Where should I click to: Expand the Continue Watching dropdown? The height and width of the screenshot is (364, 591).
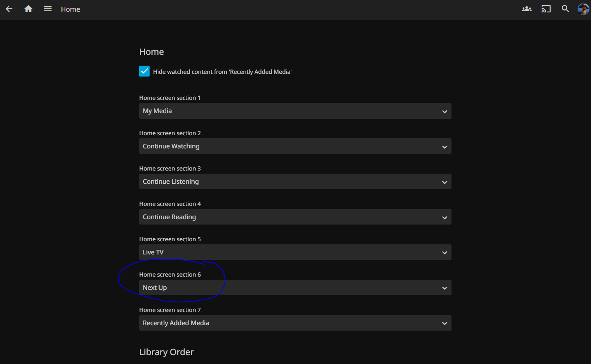click(x=295, y=146)
